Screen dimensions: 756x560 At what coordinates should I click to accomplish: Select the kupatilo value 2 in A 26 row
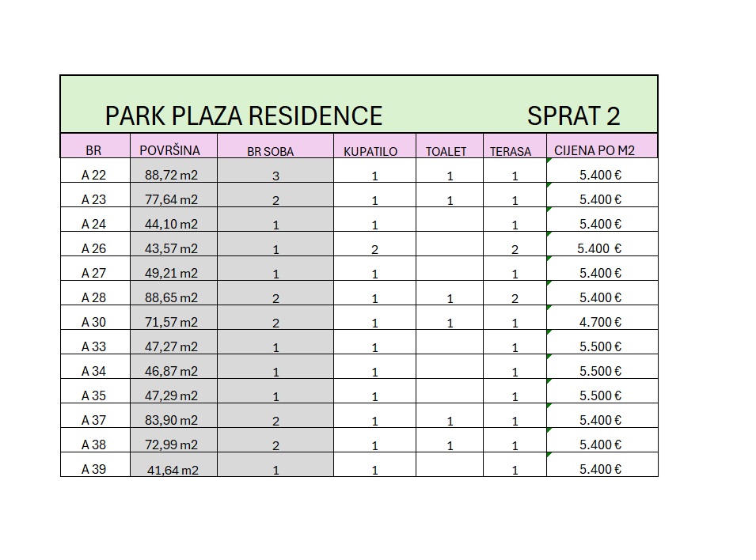tap(374, 250)
